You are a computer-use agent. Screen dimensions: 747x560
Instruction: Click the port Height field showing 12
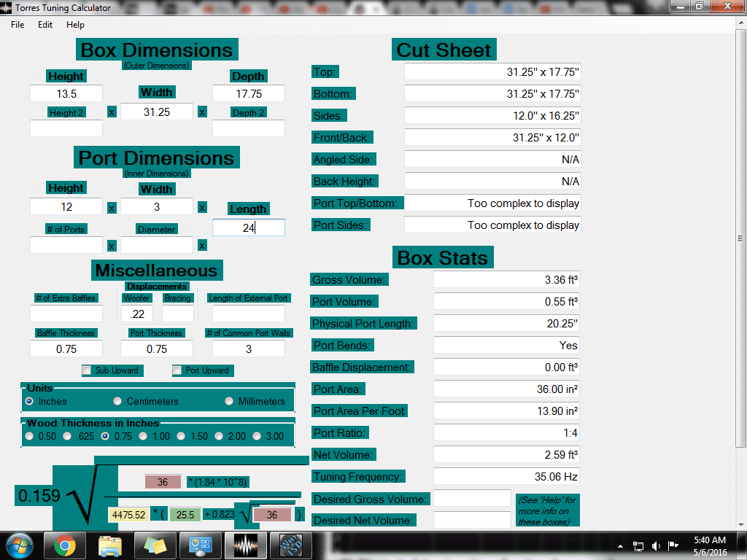(x=66, y=206)
